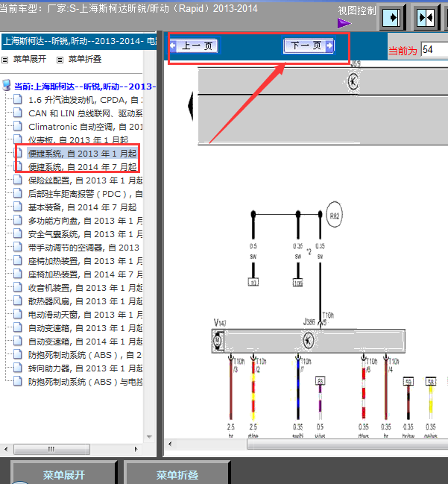Image resolution: width=448 pixels, height=484 pixels.
Task: Click the V147 motor symbol in diagram
Action: pyautogui.click(x=218, y=341)
